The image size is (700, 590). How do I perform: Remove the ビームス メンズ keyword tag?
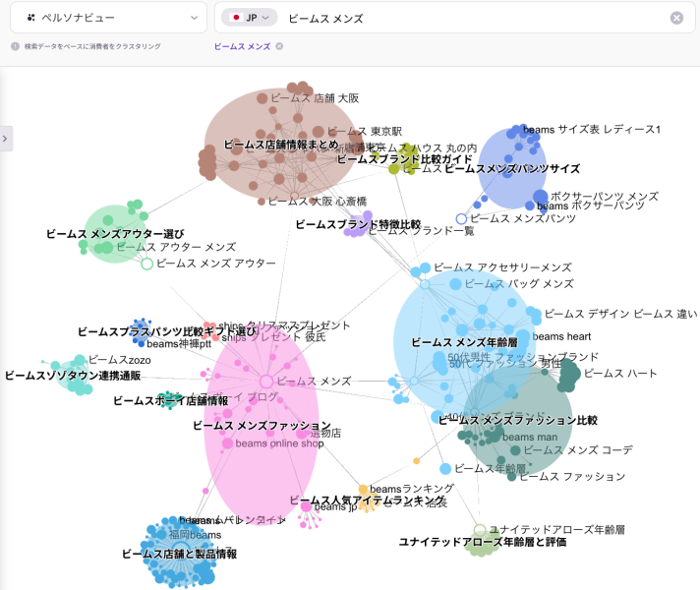[x=279, y=46]
